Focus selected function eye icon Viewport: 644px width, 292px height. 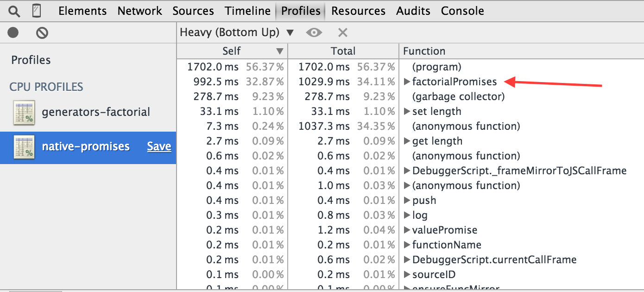coord(314,32)
